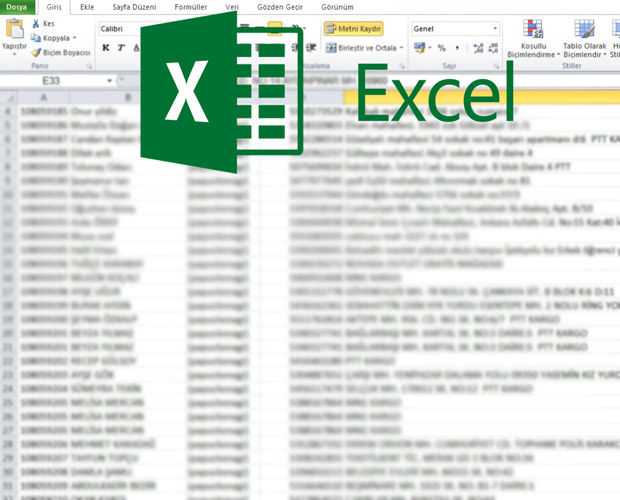The image size is (620, 500).
Task: Toggle bold formatting K button
Action: 107,47
